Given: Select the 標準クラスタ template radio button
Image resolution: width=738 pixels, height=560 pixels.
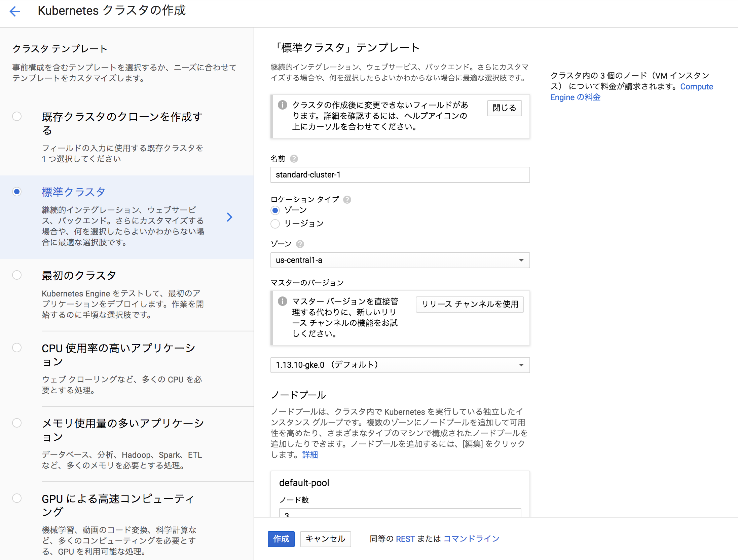Looking at the screenshot, I should 17,192.
